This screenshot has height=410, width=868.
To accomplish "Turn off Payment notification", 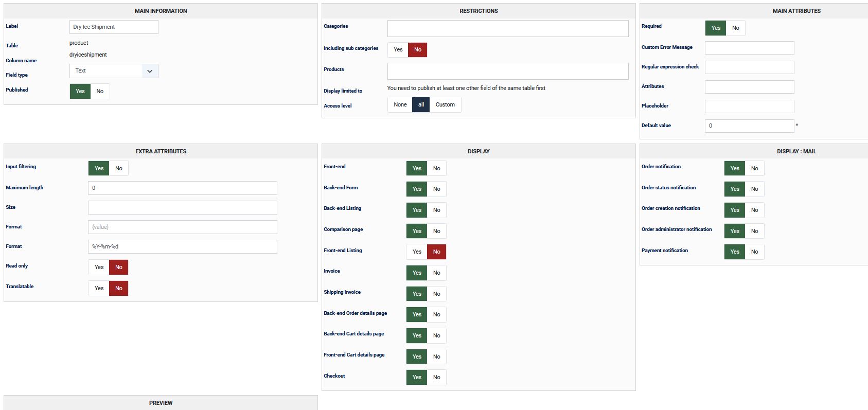I will pos(754,252).
